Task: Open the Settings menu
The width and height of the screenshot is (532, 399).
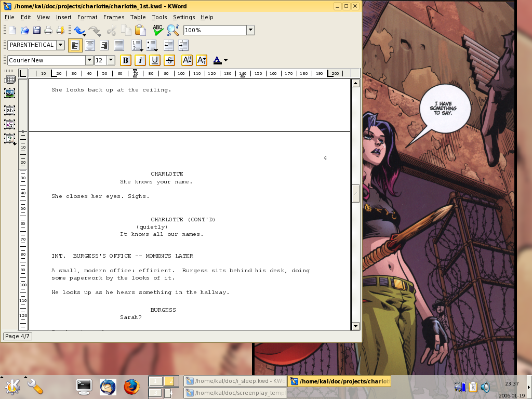Action: pos(184,17)
